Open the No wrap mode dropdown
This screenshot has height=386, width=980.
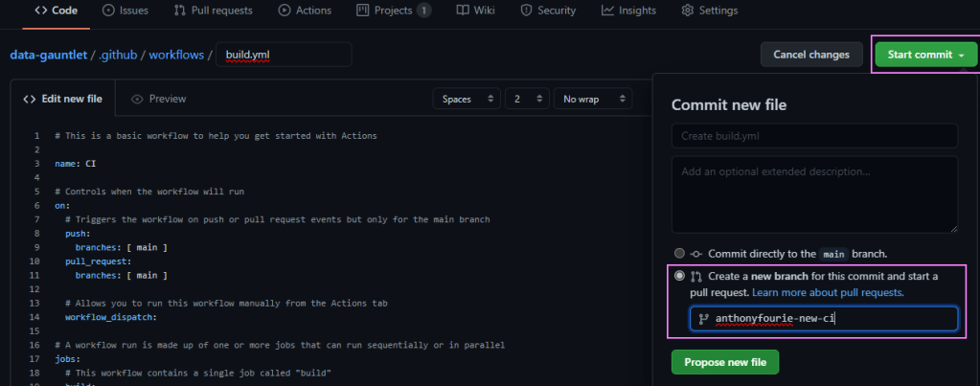coord(592,99)
